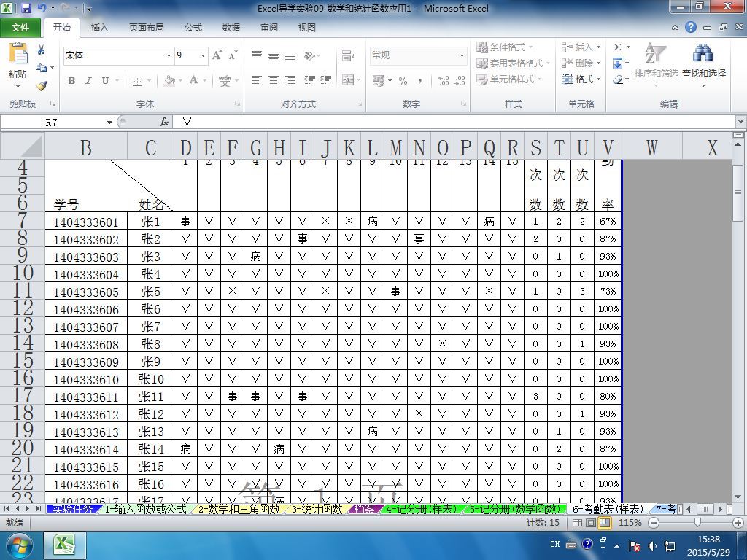Click the Fill down arrow icon
The image size is (747, 560).
coord(617,63)
